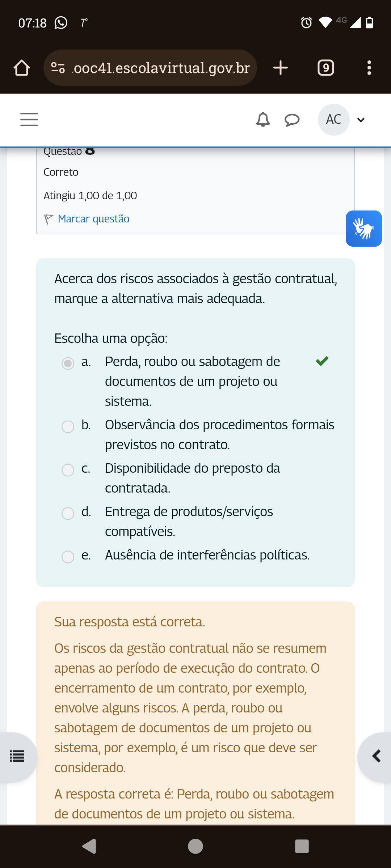Viewport: 391px width, 868px height.
Task: Tap the browser home icon
Action: pyautogui.click(x=22, y=68)
